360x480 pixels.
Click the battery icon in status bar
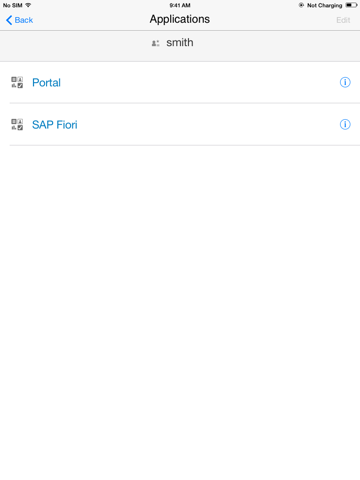351,5
